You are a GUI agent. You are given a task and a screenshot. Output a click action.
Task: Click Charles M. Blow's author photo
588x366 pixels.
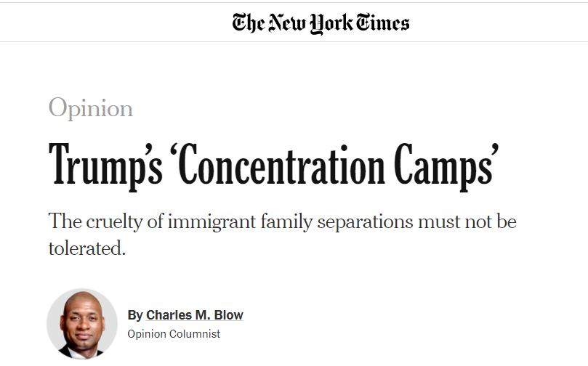coord(82,324)
